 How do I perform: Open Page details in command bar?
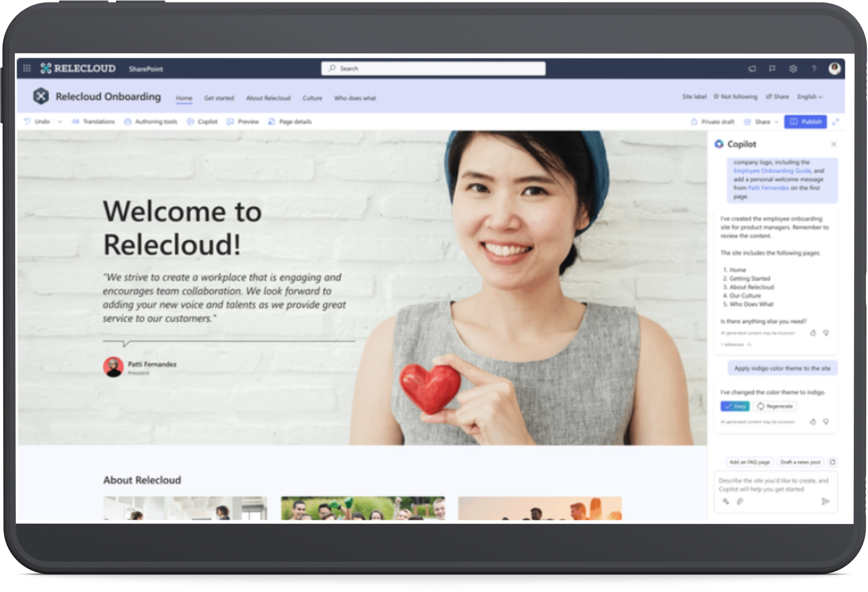click(x=290, y=121)
